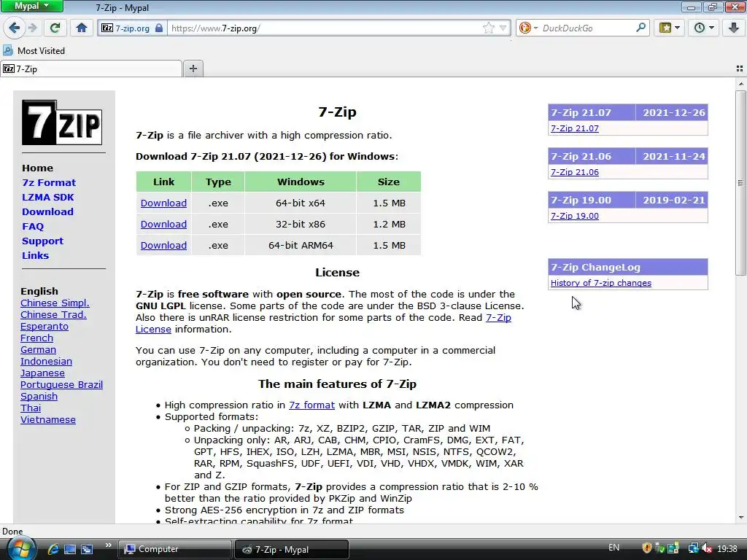Switch language to Esperanto
This screenshot has height=560, width=747.
[44, 326]
